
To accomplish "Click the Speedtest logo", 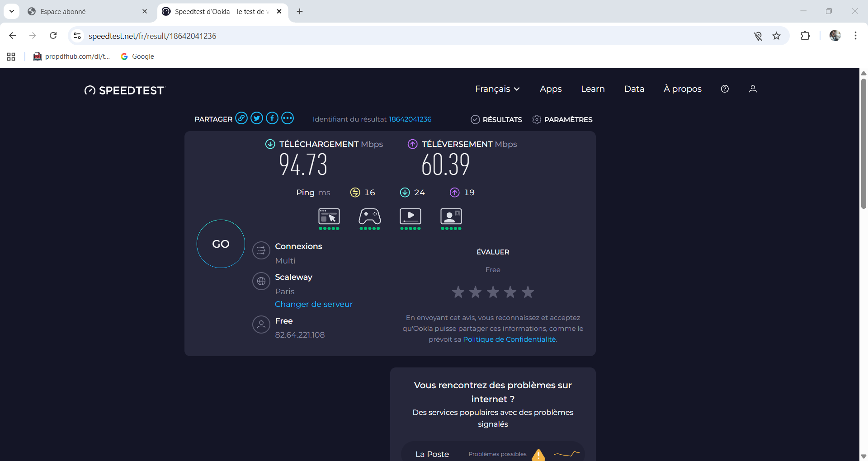I will coord(125,90).
